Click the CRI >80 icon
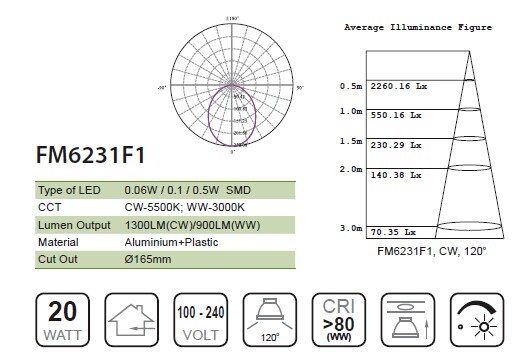The height and width of the screenshot is (360, 531). (x=339, y=320)
